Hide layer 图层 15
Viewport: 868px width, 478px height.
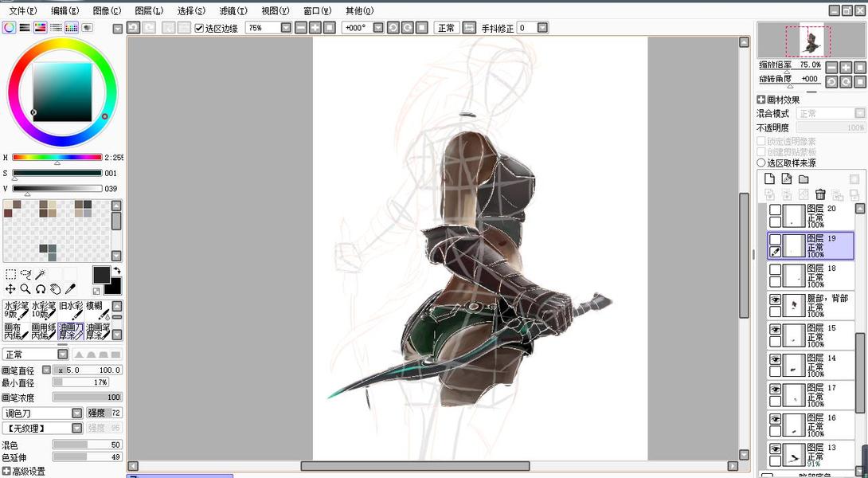[776, 330]
